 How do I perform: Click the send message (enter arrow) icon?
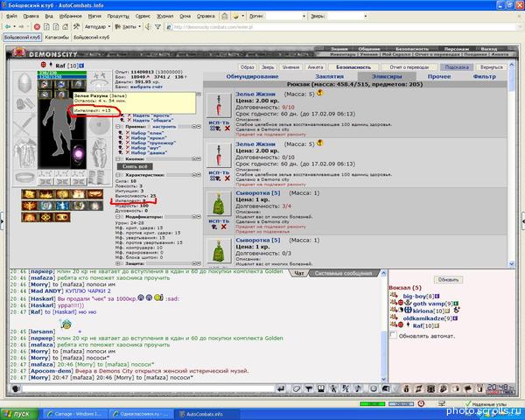pyautogui.click(x=281, y=388)
